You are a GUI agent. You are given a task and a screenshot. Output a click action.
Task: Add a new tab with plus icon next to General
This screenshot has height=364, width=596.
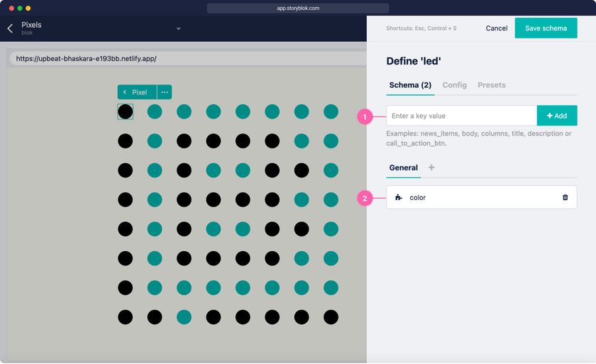click(x=431, y=167)
